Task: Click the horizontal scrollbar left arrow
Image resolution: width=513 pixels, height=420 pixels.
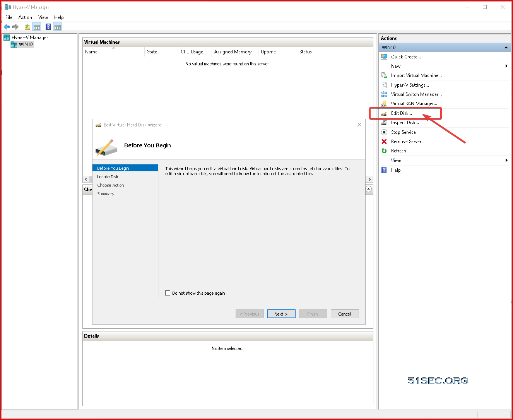Action: click(86, 179)
